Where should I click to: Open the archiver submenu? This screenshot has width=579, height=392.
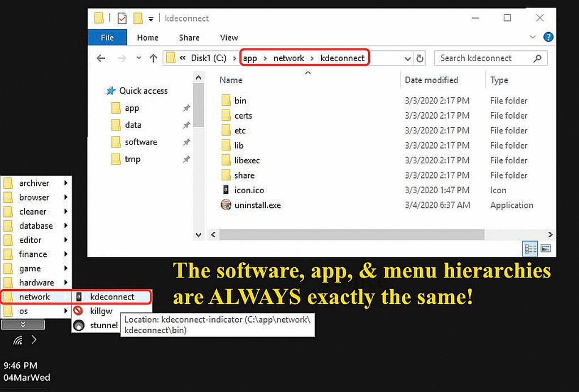[x=36, y=183]
